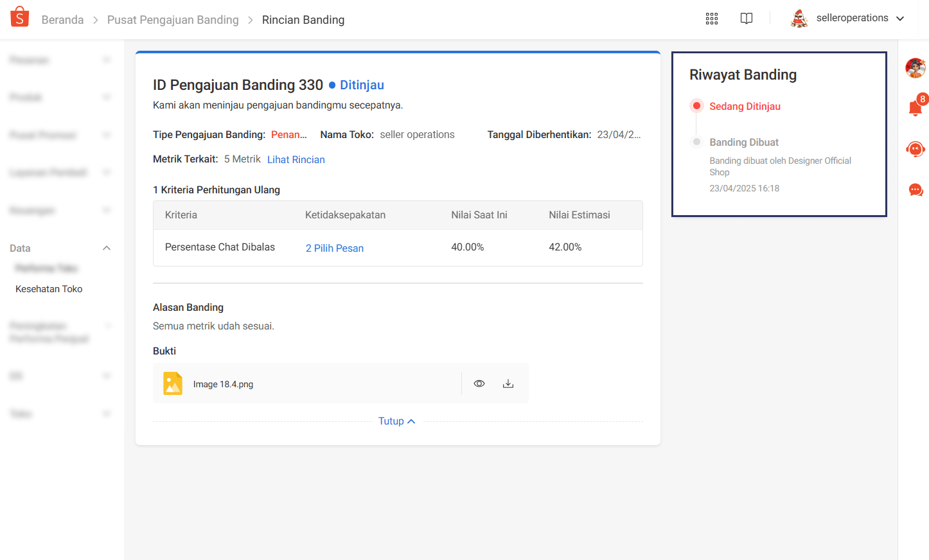Expand the selleroperations account dropdown arrow
Image resolution: width=929 pixels, height=560 pixels.
pos(900,19)
